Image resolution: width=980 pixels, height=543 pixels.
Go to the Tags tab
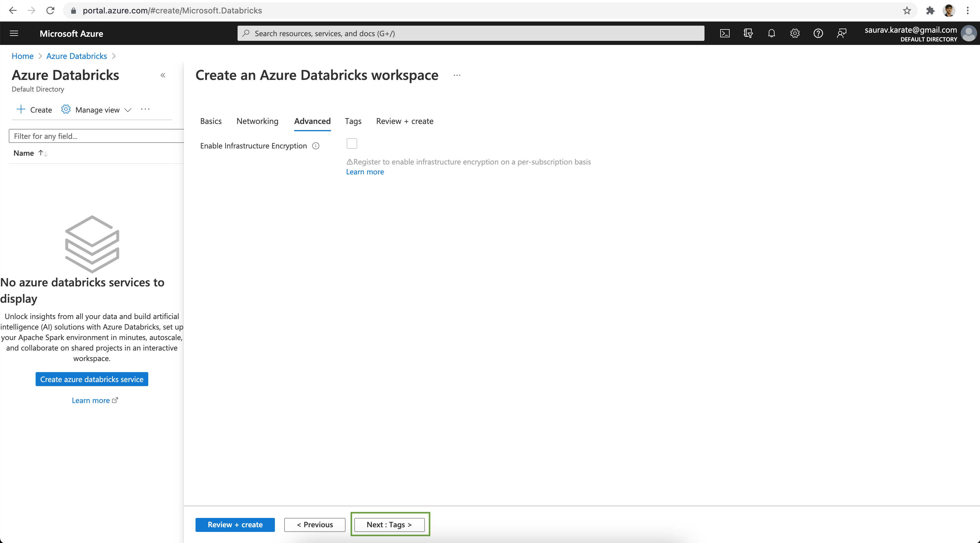click(x=353, y=121)
